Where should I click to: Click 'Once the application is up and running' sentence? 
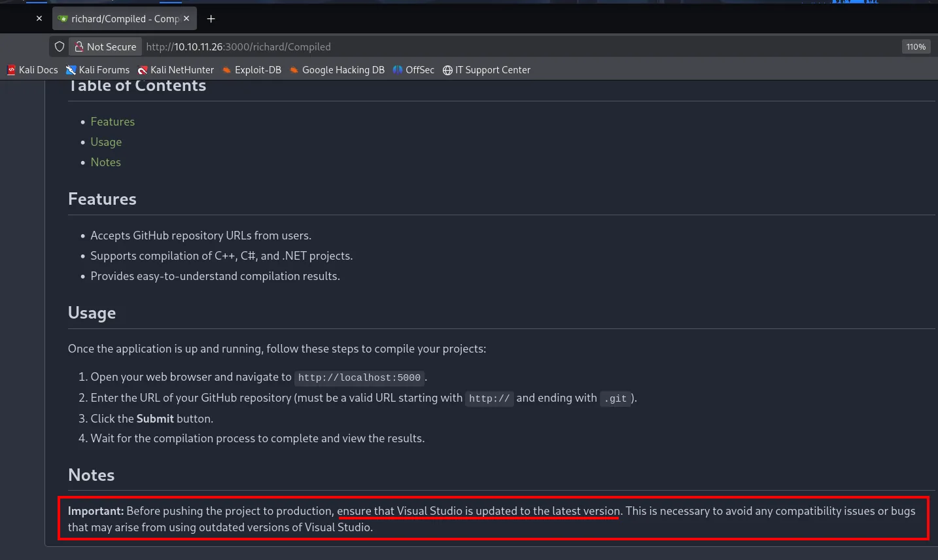click(x=277, y=349)
